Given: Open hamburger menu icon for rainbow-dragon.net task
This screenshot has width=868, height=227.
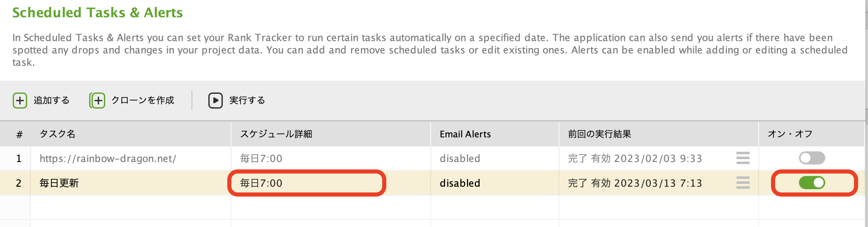Looking at the screenshot, I should point(743,158).
